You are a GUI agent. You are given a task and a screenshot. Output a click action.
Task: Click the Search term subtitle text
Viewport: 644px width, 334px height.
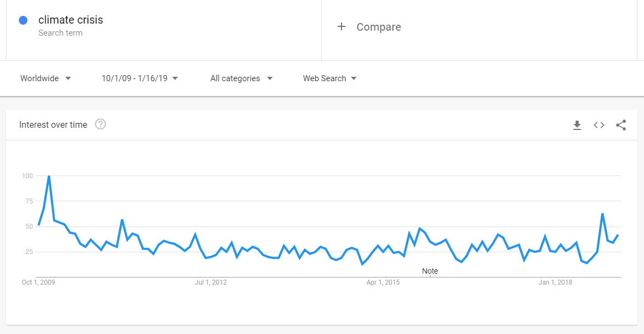(x=60, y=33)
